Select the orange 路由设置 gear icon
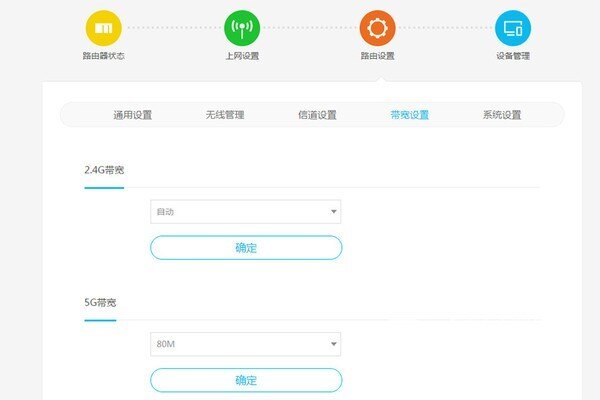Viewport: 600px width, 400px height. (377, 28)
